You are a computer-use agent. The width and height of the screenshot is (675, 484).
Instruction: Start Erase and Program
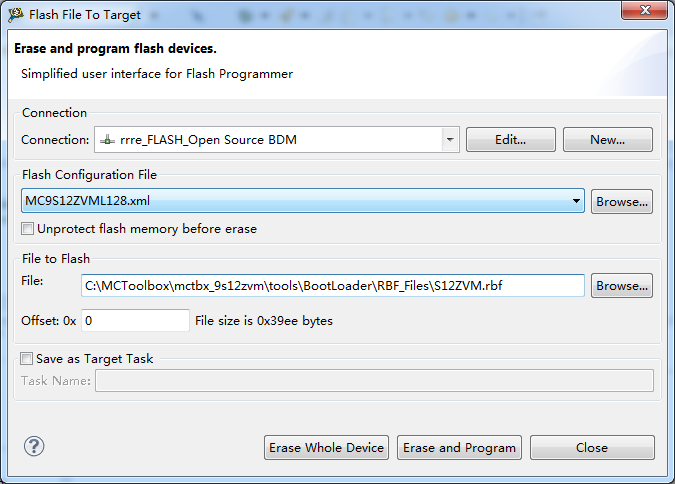[460, 448]
